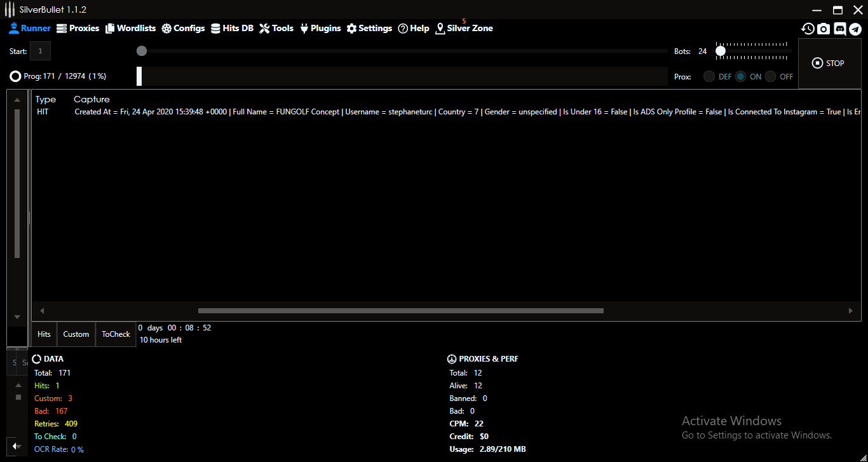Click the Start number field
This screenshot has height=462, width=868.
tap(39, 51)
